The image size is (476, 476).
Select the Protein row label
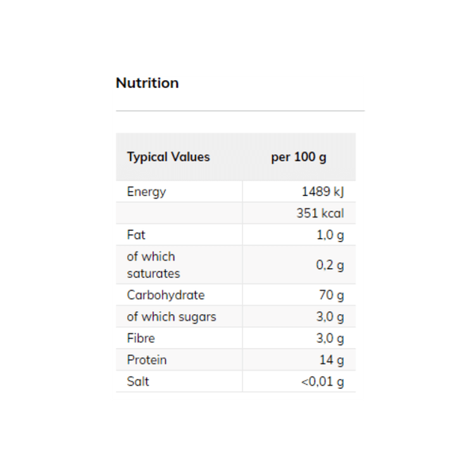[x=147, y=360]
